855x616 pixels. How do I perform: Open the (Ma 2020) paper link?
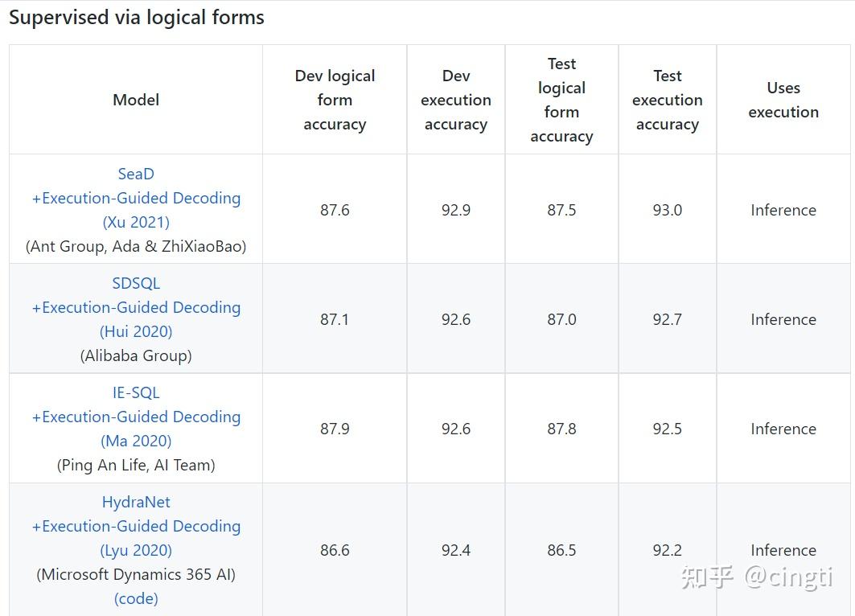tap(136, 441)
